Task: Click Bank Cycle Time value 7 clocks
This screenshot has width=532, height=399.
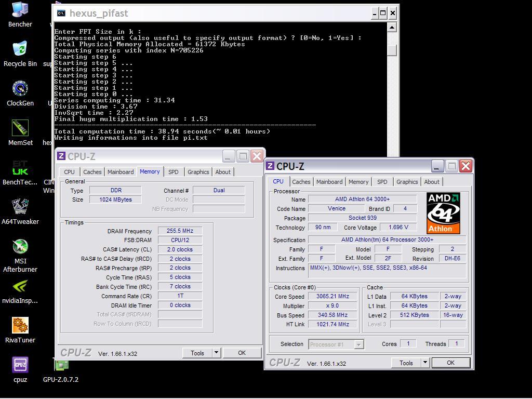Action: tap(180, 287)
